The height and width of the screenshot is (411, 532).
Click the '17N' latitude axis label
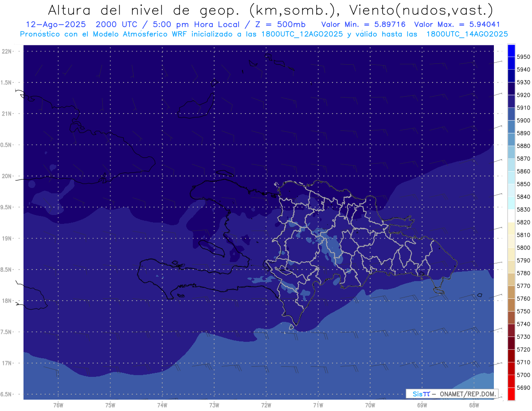coord(8,363)
